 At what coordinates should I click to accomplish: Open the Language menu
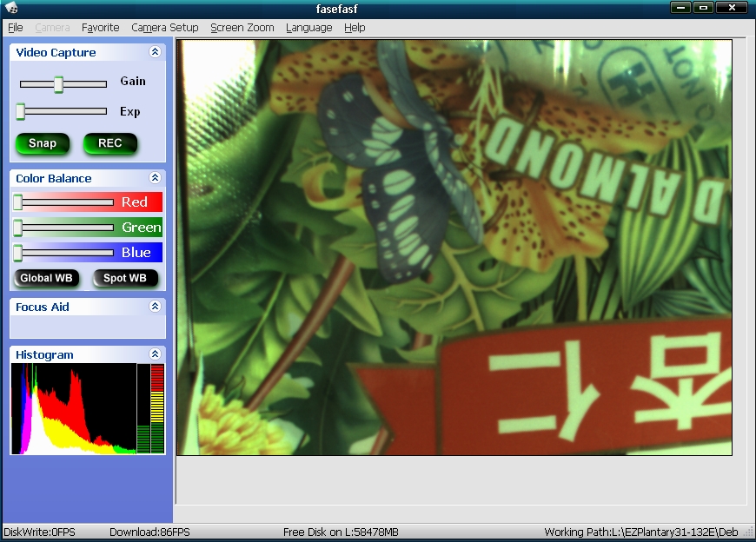309,28
